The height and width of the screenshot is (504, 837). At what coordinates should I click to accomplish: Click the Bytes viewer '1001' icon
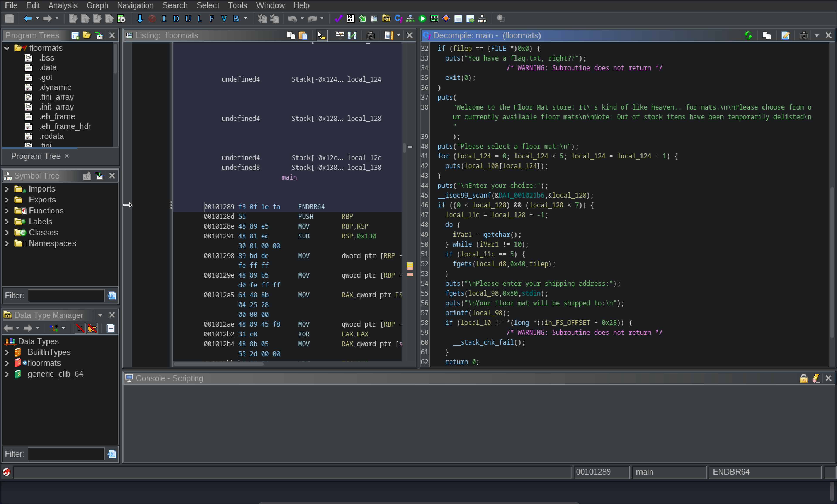(350, 19)
